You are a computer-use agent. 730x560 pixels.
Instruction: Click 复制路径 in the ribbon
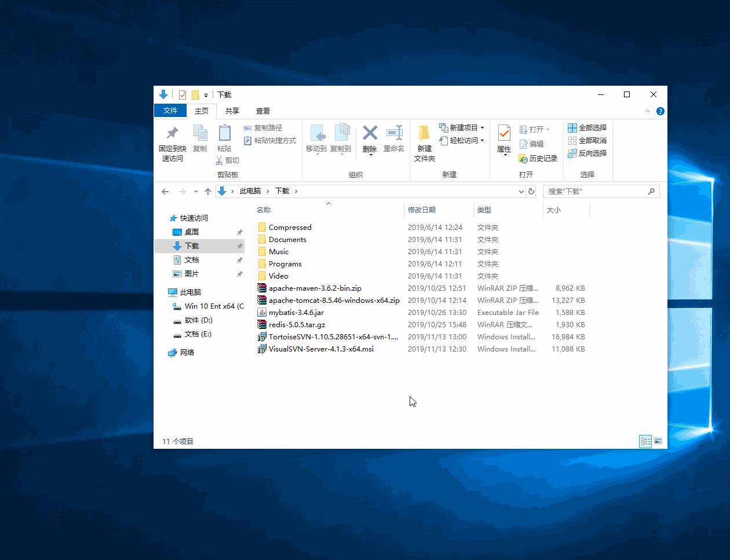(263, 128)
